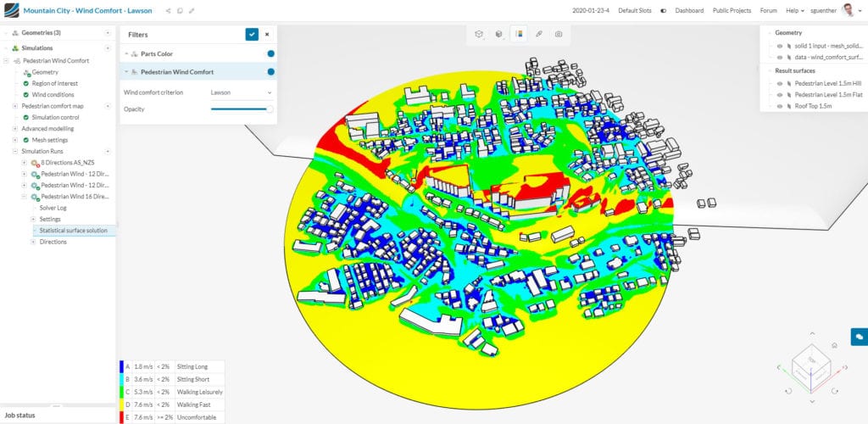Screen dimensions: 868x424
Task: Reset view with orientation cube home icon
Action: click(834, 345)
